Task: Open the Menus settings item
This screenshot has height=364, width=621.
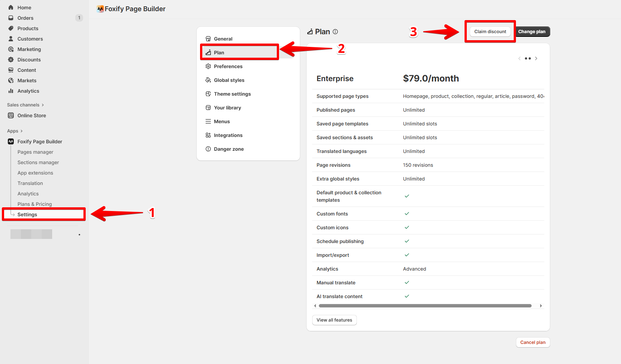Action: tap(248, 121)
